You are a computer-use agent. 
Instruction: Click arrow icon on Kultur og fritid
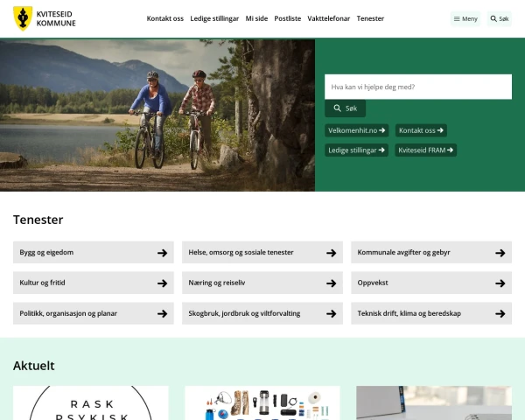coord(162,283)
